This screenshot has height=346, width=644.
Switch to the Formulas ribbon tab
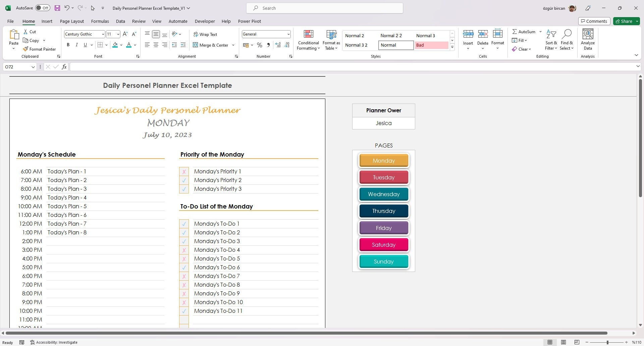coord(100,21)
